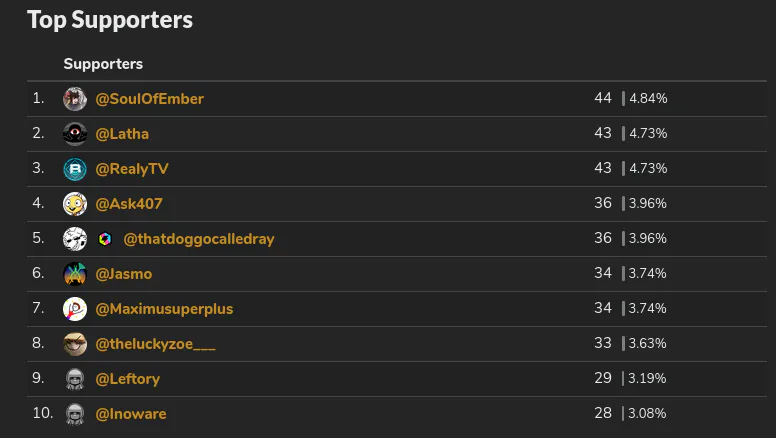Click theluckyzoe___'s avatar icon
Image resolution: width=776 pixels, height=438 pixels.
point(75,344)
